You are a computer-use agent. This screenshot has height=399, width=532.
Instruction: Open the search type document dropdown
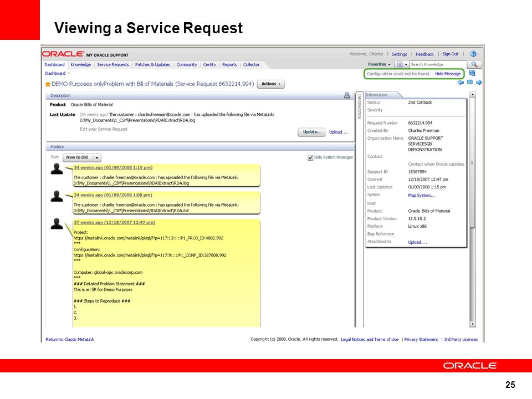[402, 64]
